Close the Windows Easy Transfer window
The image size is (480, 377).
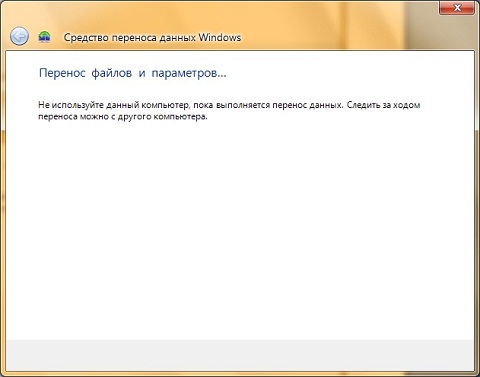click(457, 7)
